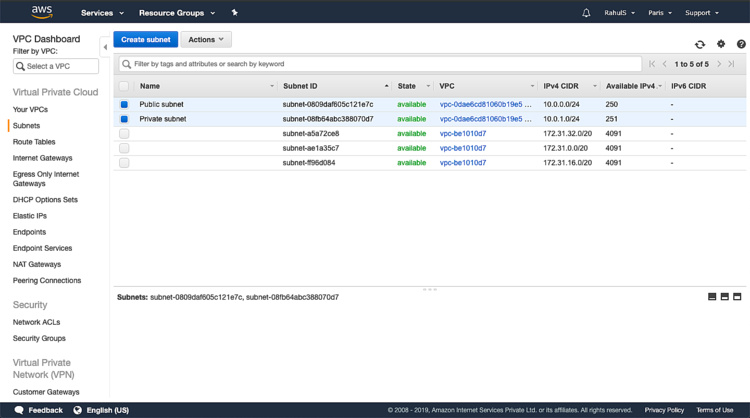Navigate to NAT Gateways

[37, 264]
